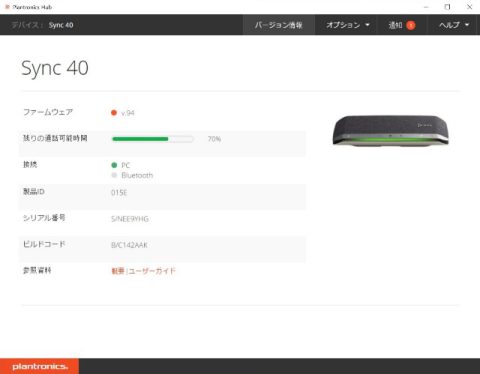Image resolution: width=480 pixels, height=374 pixels.
Task: Open the オプション menu
Action: pos(346,25)
